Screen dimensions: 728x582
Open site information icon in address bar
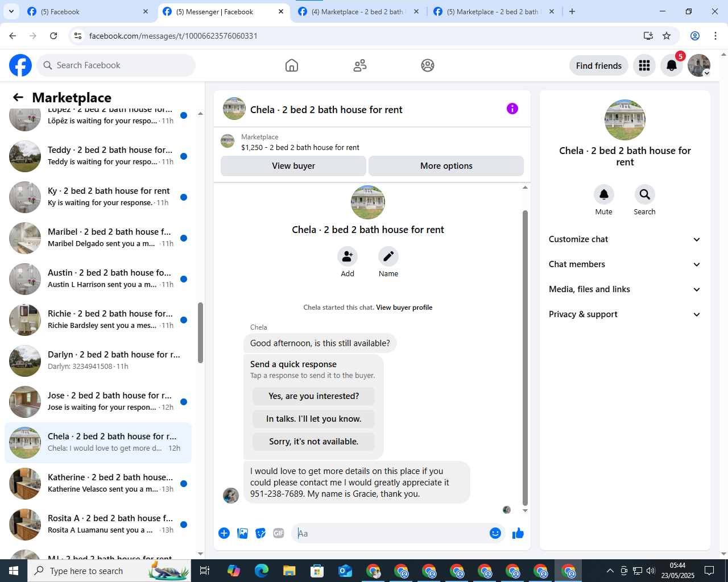coord(78,36)
